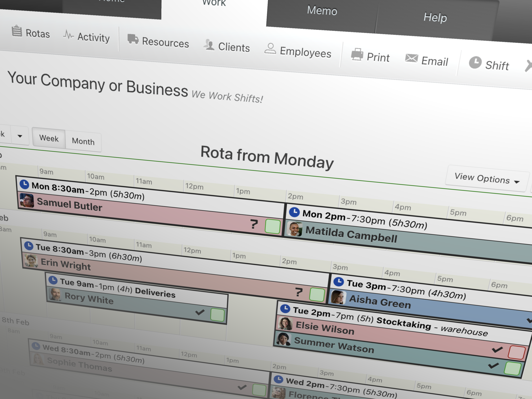This screenshot has height=399, width=532.
Task: Click the Print printer icon
Action: click(357, 54)
